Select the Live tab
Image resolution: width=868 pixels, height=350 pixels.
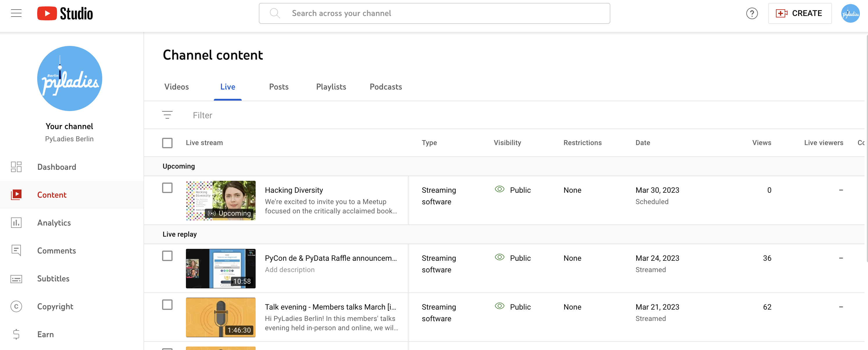pyautogui.click(x=228, y=87)
